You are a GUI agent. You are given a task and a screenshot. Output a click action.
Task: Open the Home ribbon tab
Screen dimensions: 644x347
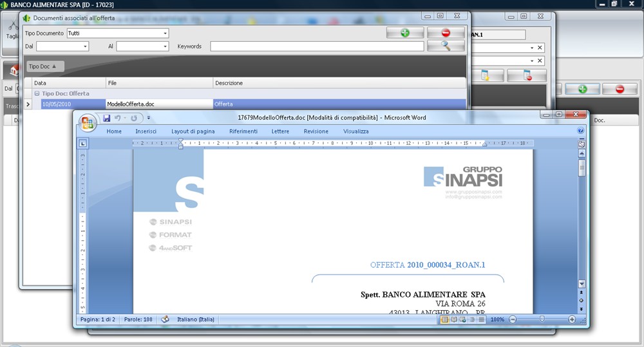114,131
